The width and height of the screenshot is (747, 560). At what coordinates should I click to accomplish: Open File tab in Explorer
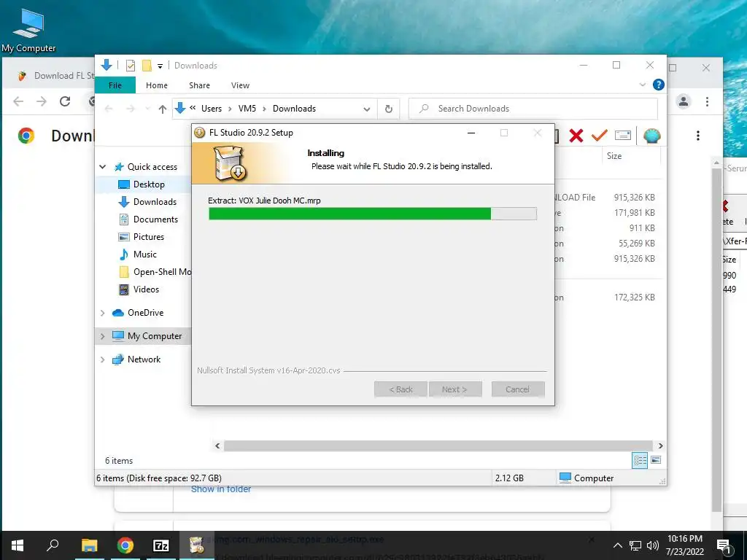(115, 85)
